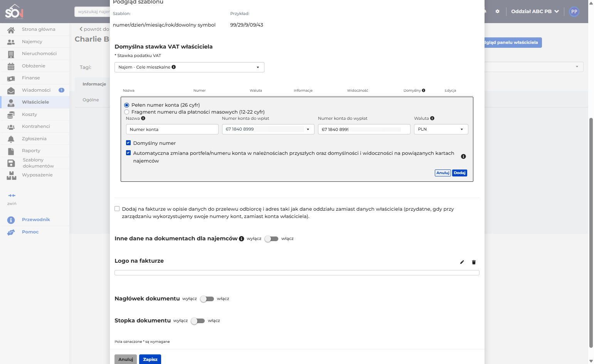Click the Szablony dokumentów save icon

point(11,163)
